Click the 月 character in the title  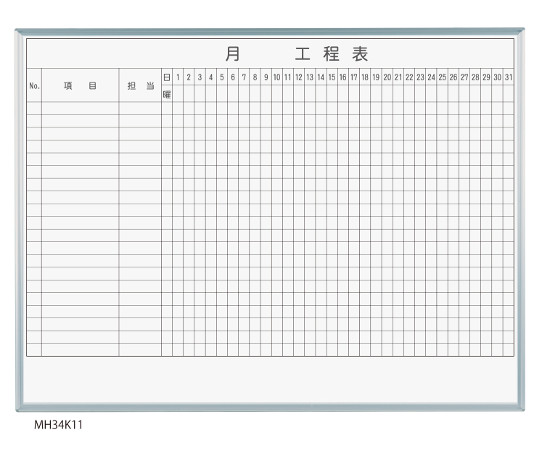[x=232, y=54]
